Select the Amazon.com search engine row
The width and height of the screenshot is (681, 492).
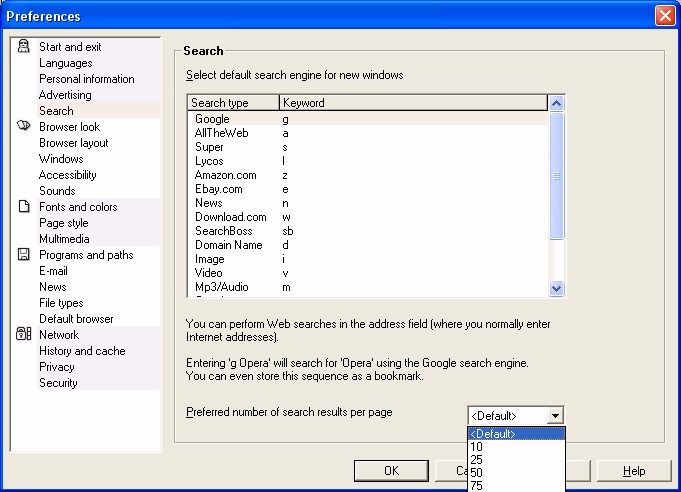coord(225,175)
